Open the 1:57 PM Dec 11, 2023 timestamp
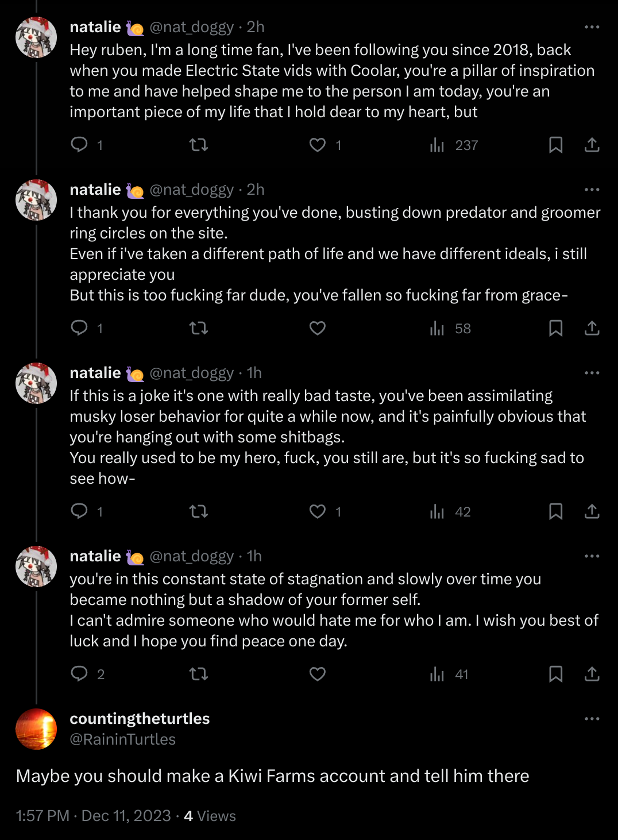 tap(93, 816)
